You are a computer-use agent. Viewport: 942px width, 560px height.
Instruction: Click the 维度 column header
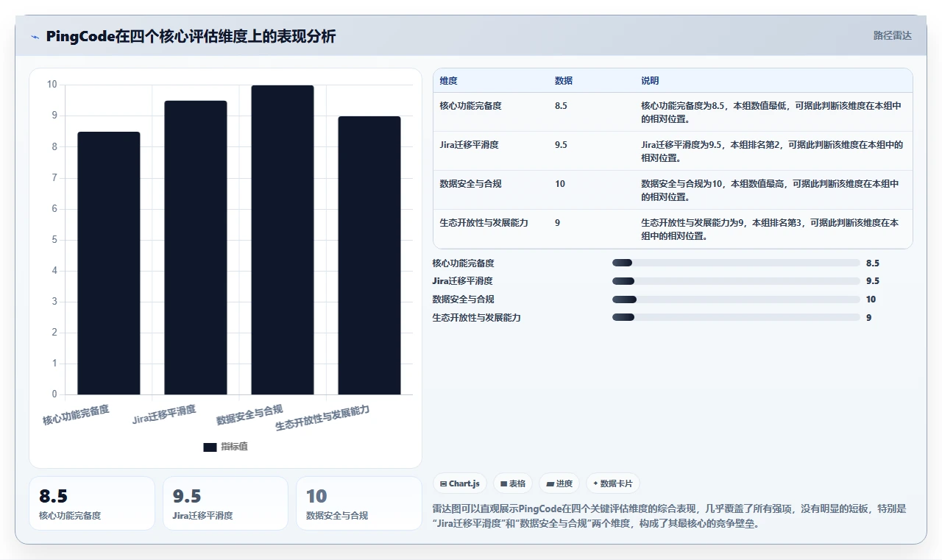[448, 80]
